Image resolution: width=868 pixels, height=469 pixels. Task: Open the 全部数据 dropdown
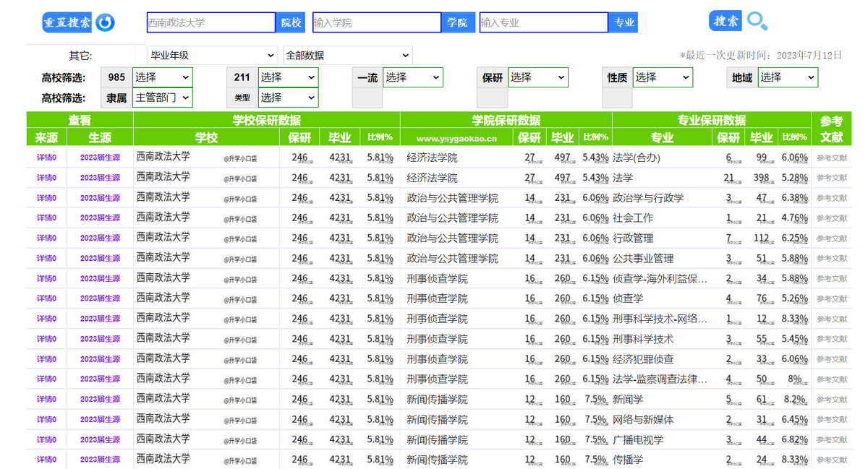click(x=347, y=55)
